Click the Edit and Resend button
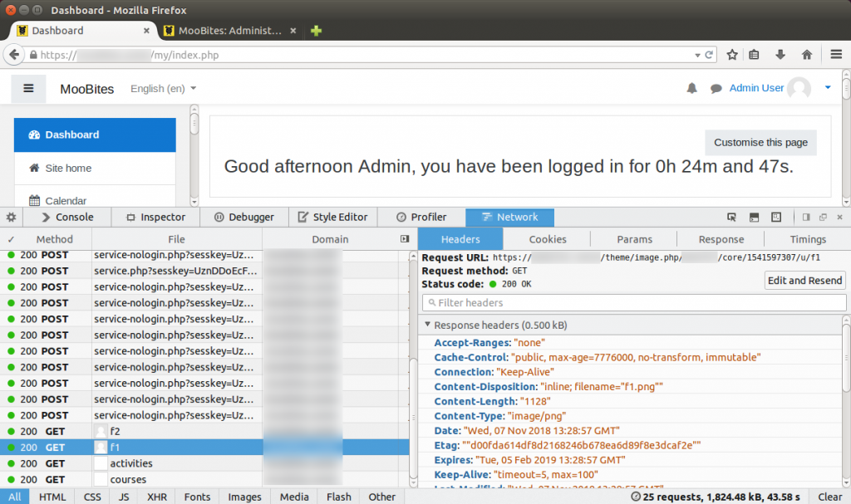Viewport: 851px width, 504px height. pyautogui.click(x=804, y=281)
